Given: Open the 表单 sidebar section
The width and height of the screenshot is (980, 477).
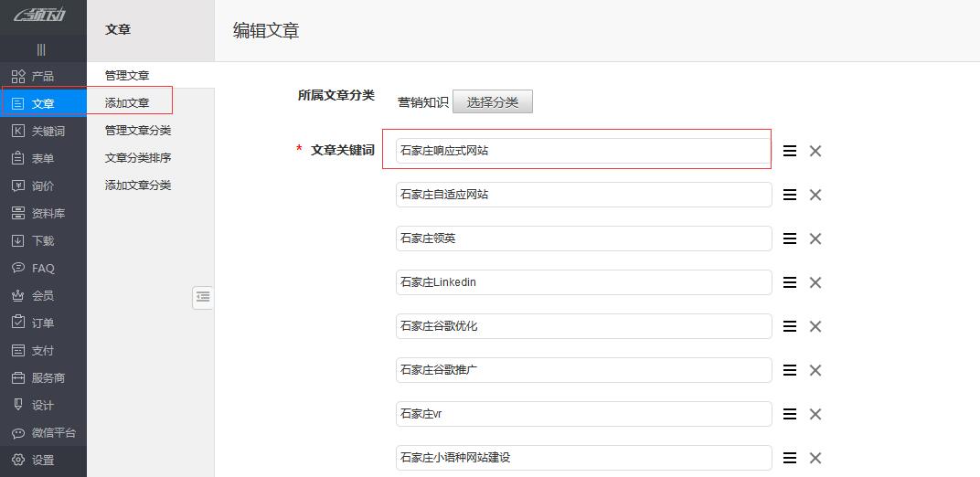Looking at the screenshot, I should tap(43, 159).
